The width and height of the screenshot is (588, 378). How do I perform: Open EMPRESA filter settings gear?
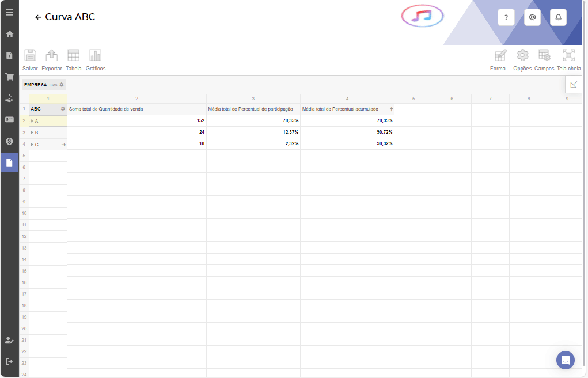click(x=62, y=85)
